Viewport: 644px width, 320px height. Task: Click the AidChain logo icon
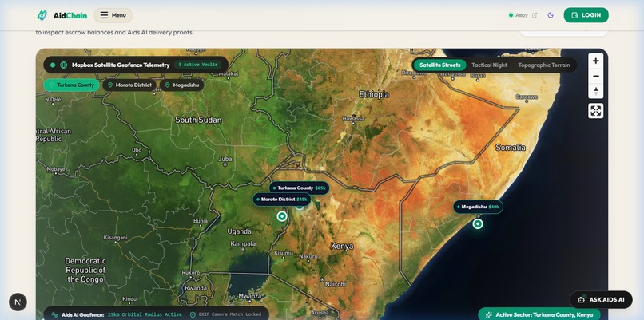tap(42, 15)
